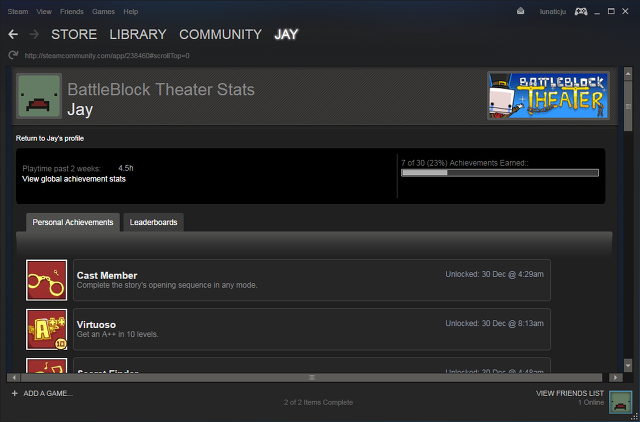Viewport: 640px width, 422px height.
Task: Click the Cast Member handcuffs achievement icon
Action: 47,280
